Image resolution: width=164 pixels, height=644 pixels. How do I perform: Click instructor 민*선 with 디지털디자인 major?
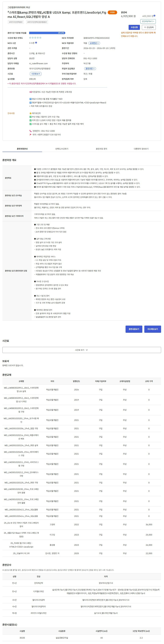click(x=14, y=592)
